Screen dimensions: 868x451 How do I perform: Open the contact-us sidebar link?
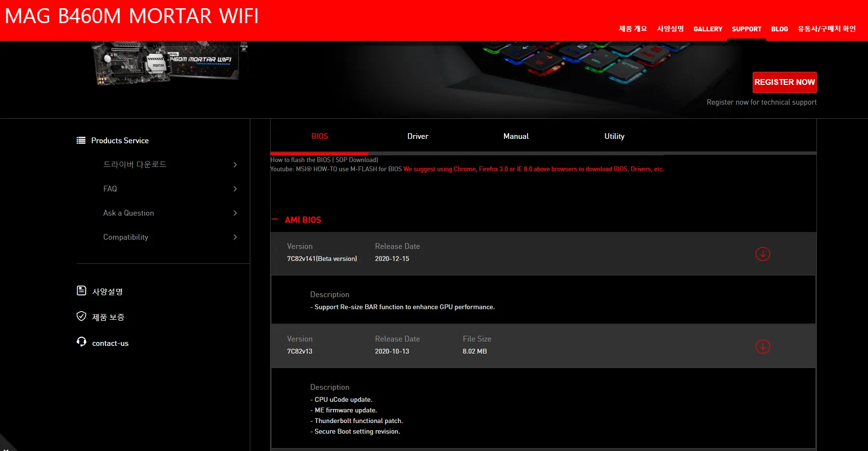[x=110, y=343]
